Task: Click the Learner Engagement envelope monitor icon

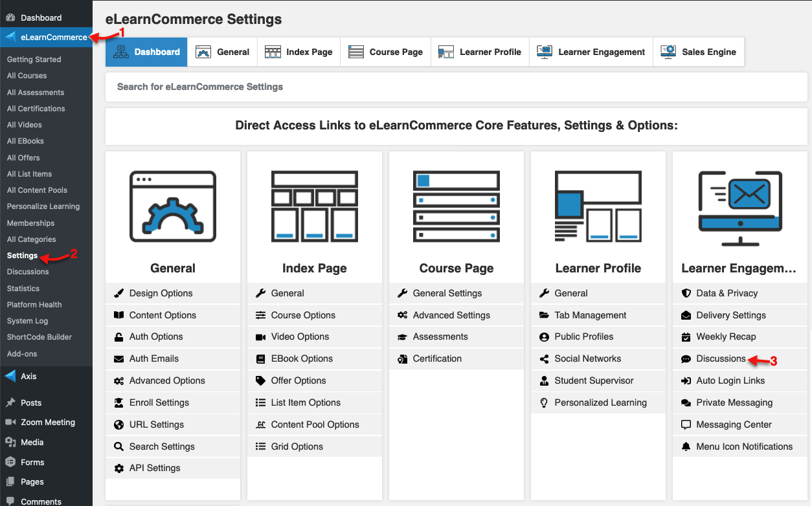Action: (740, 208)
